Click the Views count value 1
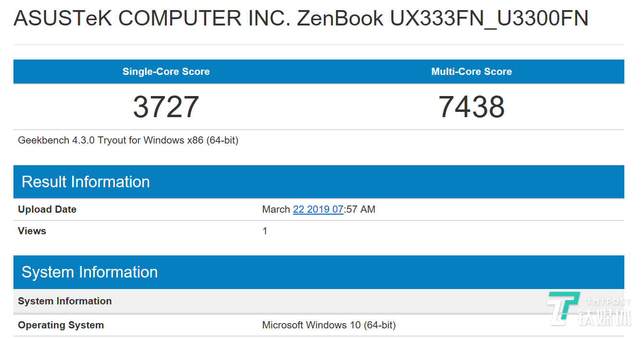Viewport: 644px width, 338px height. 265,231
